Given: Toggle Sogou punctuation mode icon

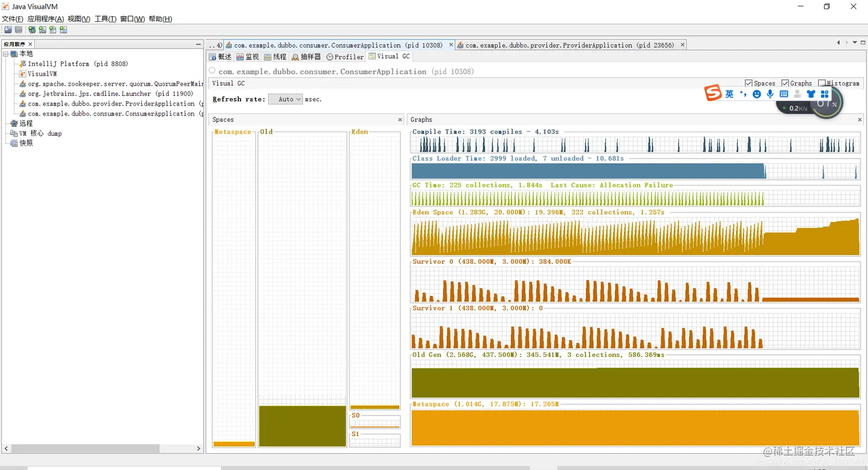Looking at the screenshot, I should click(743, 94).
